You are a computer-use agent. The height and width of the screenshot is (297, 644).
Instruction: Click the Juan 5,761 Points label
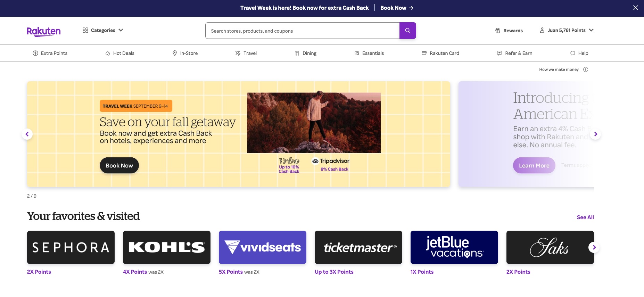(567, 30)
